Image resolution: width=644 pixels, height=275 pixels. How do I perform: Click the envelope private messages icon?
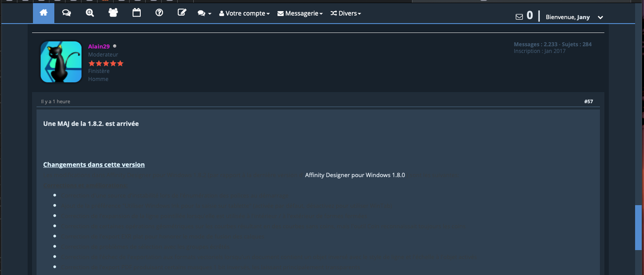coord(519,17)
